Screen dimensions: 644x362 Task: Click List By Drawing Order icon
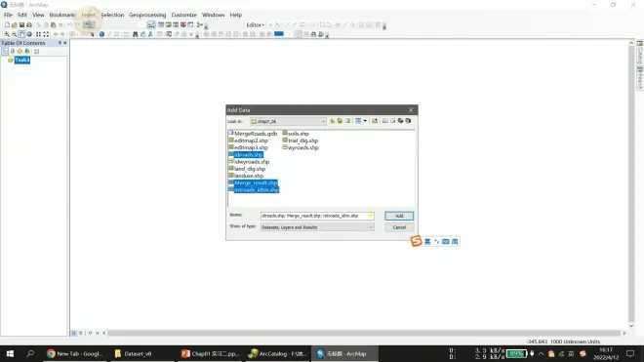point(5,52)
